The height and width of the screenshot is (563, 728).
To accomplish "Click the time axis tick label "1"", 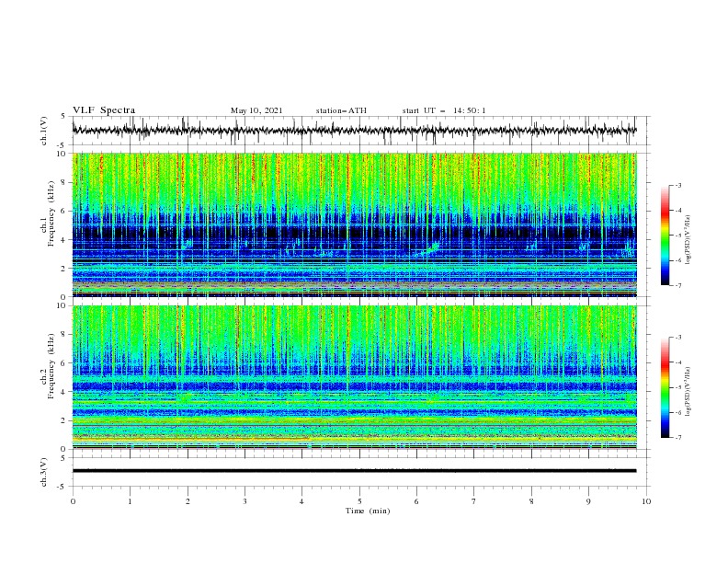I will 130,501.
